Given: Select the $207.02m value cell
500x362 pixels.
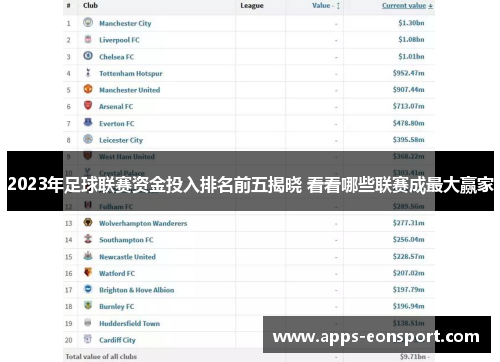Looking at the screenshot, I should pyautogui.click(x=408, y=273).
